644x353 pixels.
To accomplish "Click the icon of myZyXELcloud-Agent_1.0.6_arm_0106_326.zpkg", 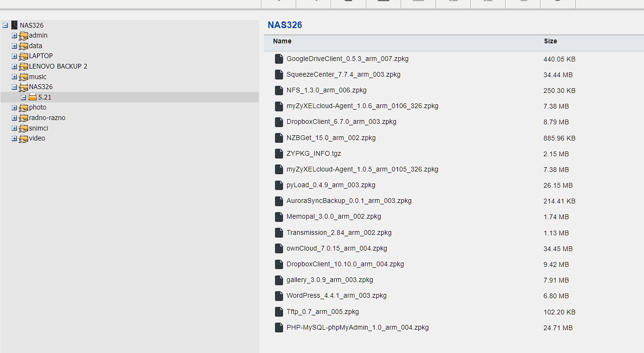I will point(279,106).
